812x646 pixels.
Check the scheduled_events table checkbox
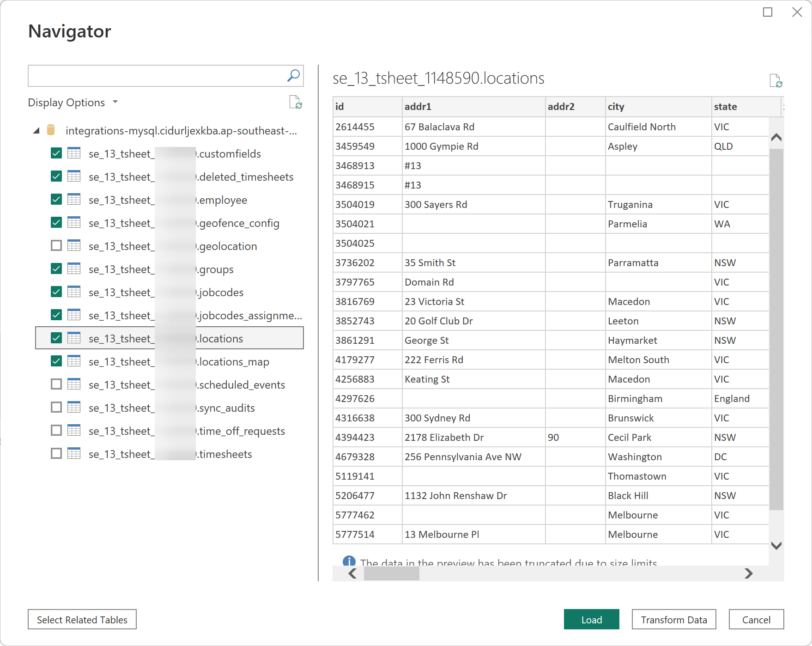coord(56,384)
